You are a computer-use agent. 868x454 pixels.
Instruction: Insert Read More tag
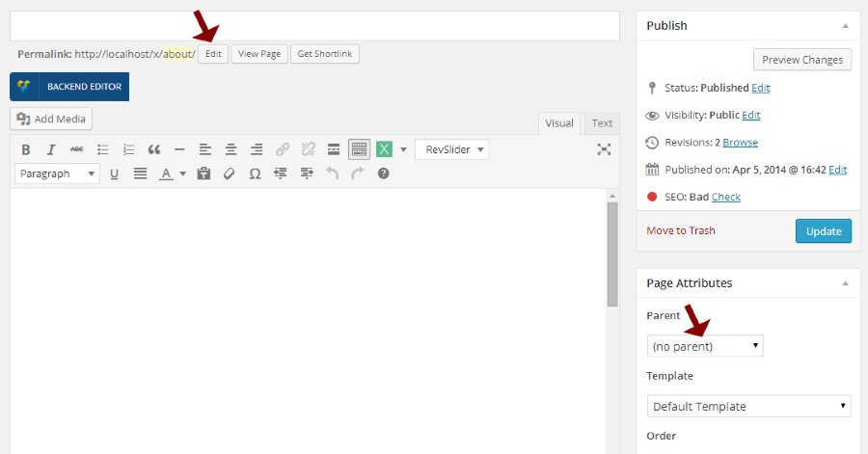pos(334,149)
